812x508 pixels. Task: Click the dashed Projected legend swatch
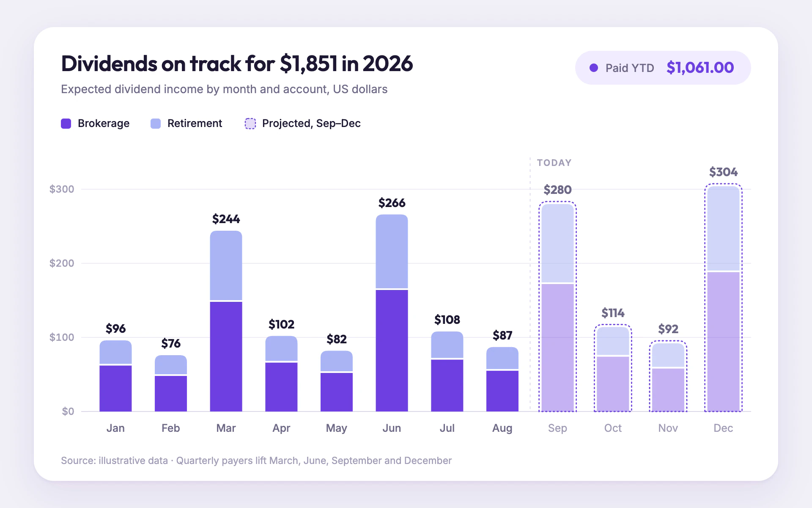click(250, 124)
